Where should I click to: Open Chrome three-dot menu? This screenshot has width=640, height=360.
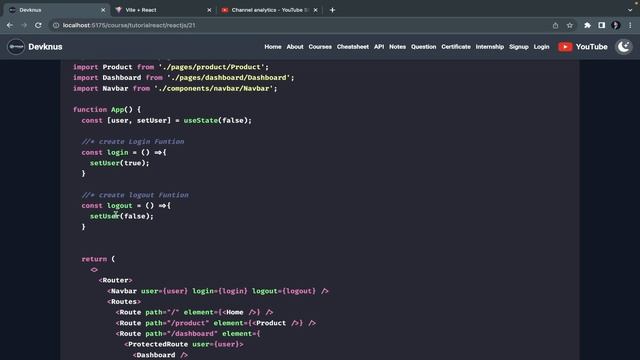[630, 25]
